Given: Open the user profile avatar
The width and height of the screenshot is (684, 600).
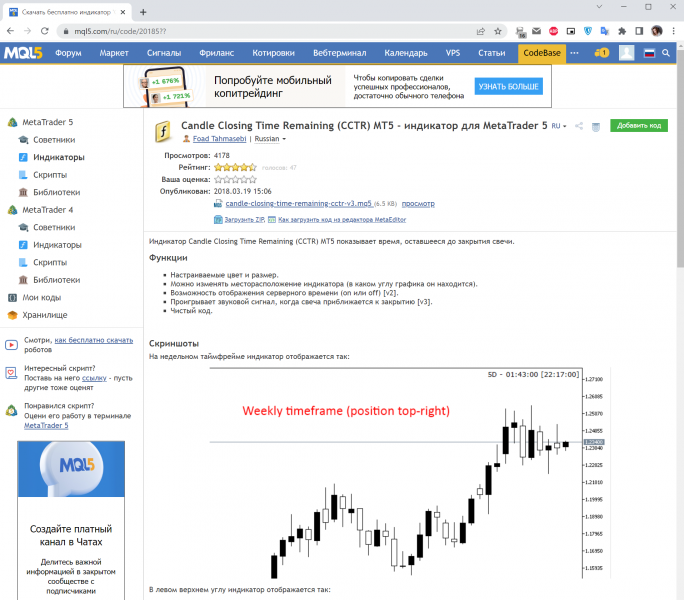Looking at the screenshot, I should (x=626, y=53).
